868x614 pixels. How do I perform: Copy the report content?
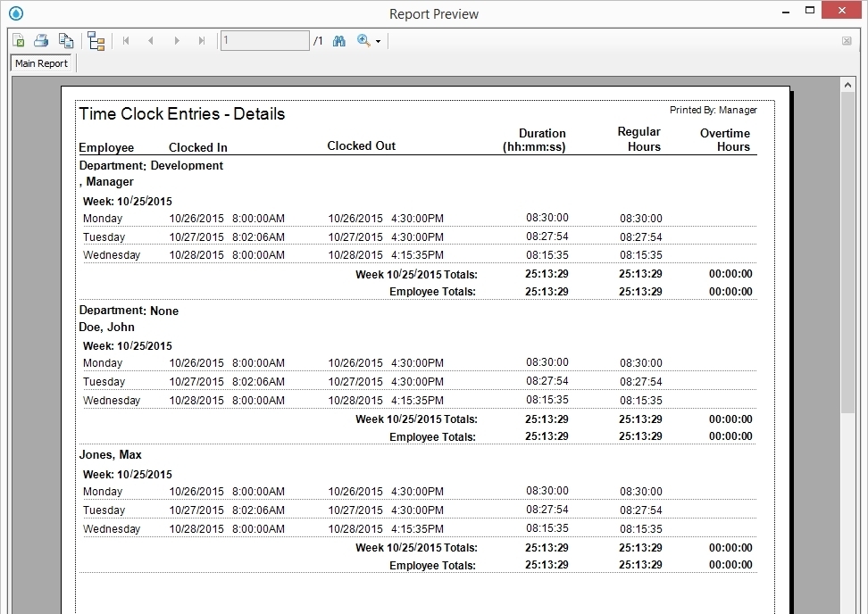pyautogui.click(x=65, y=40)
